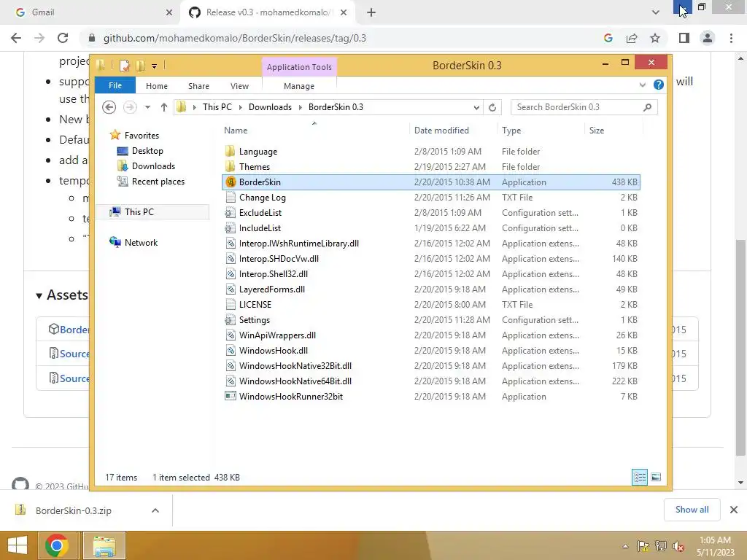Open the BorderSkin-0.3.zip download options chevron
Image resolution: width=747 pixels, height=560 pixels.
[x=155, y=510]
